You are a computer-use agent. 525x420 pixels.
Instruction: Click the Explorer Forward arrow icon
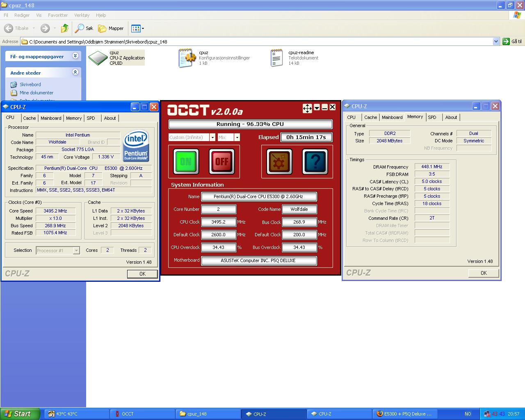45,28
